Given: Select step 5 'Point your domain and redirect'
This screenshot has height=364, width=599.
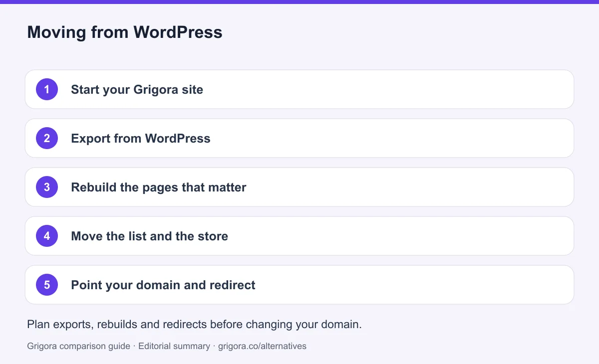Looking at the screenshot, I should point(299,285).
